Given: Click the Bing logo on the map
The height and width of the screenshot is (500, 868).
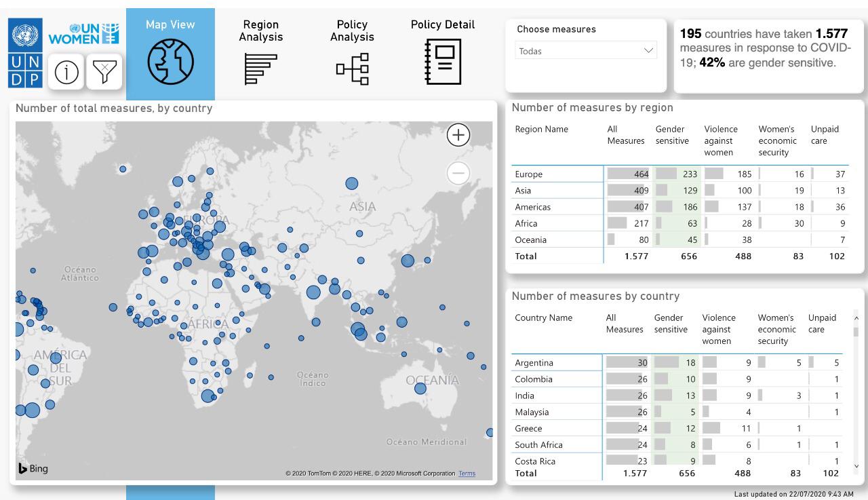Looking at the screenshot, I should (33, 468).
